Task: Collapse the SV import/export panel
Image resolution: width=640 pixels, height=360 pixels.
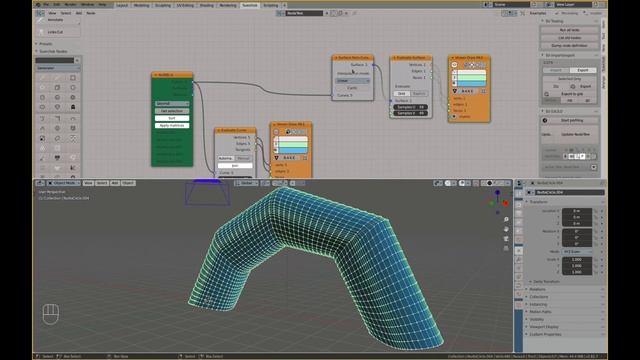Action: pos(543,55)
